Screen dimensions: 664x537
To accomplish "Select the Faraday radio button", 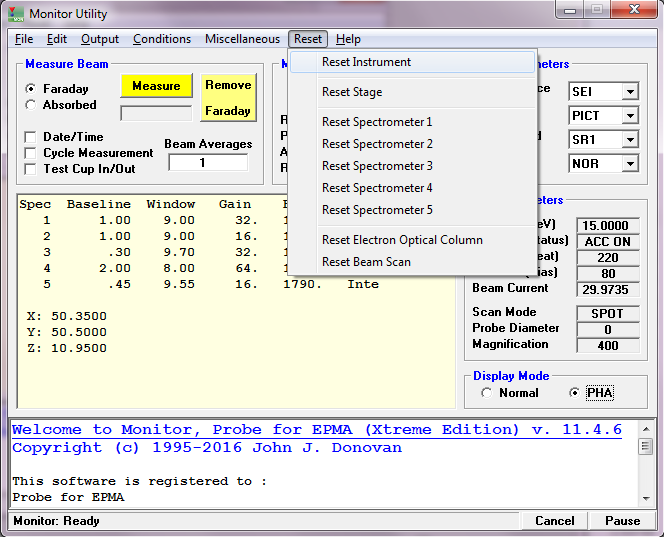I will point(31,89).
